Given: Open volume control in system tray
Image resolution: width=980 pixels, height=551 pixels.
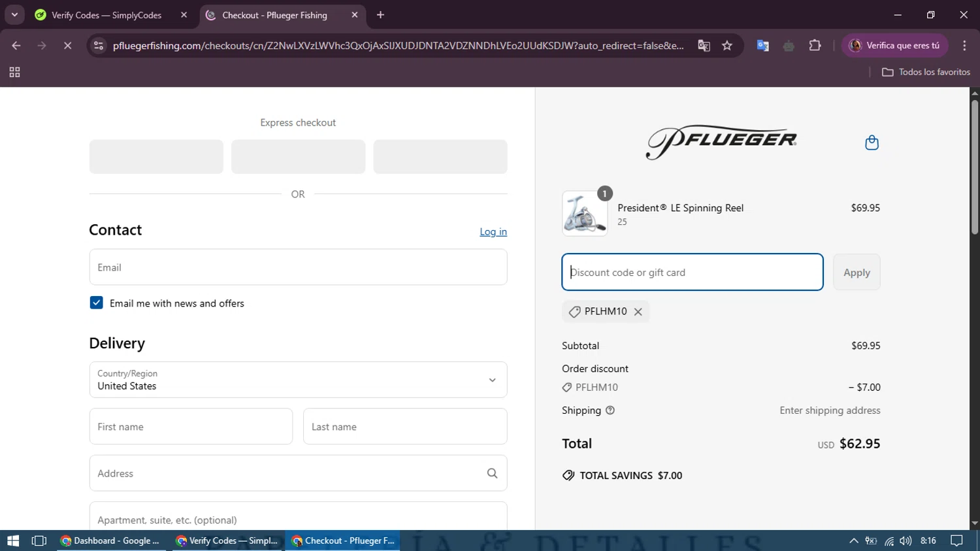Looking at the screenshot, I should pos(906,541).
